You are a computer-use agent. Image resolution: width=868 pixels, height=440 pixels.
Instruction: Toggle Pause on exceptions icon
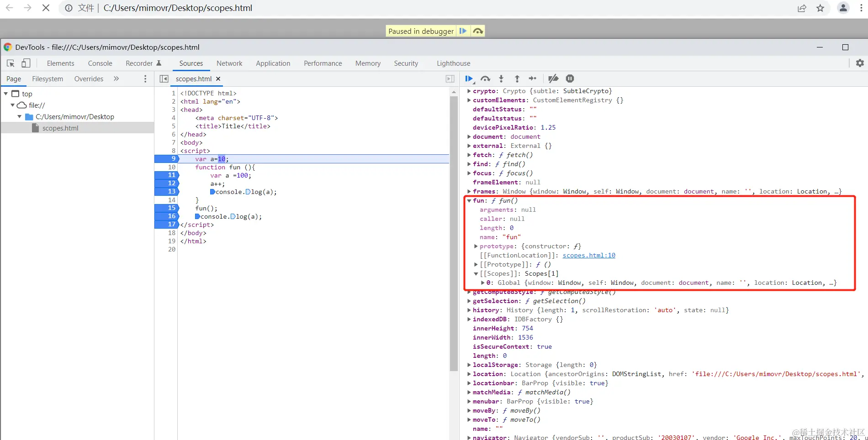pyautogui.click(x=570, y=79)
